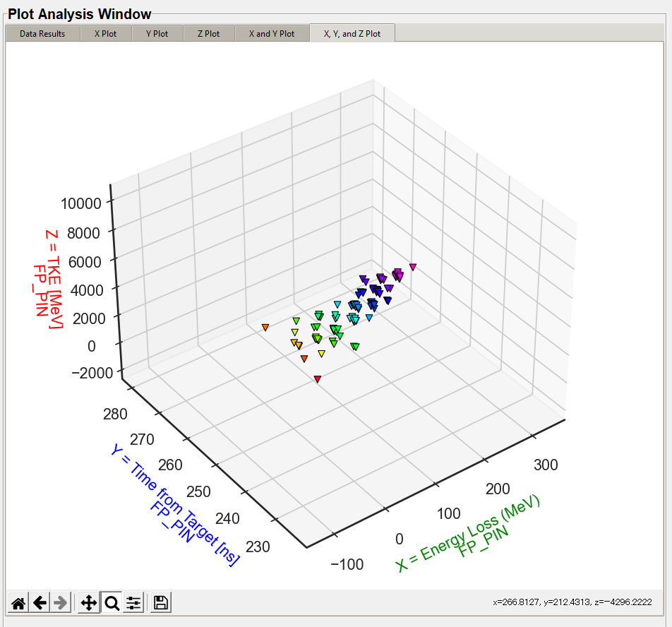Save the figure using the floppy disk icon

pos(160,602)
